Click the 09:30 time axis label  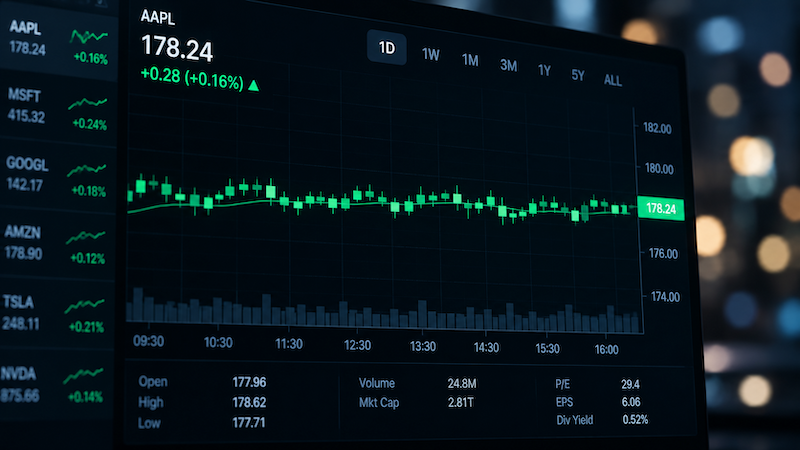point(148,341)
